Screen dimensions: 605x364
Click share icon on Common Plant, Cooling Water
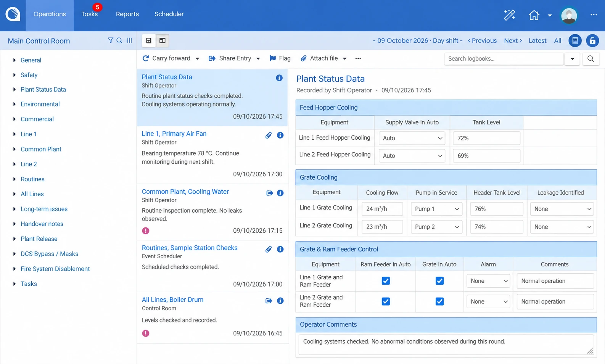point(269,193)
